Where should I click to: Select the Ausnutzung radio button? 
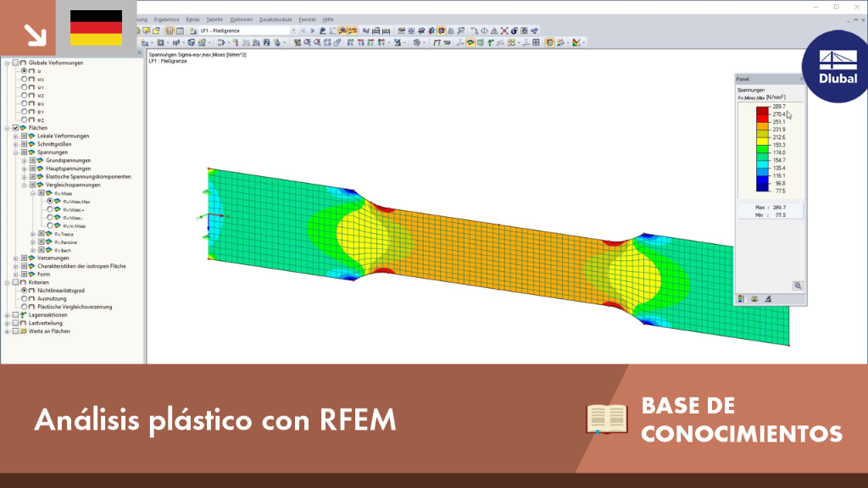click(x=25, y=299)
